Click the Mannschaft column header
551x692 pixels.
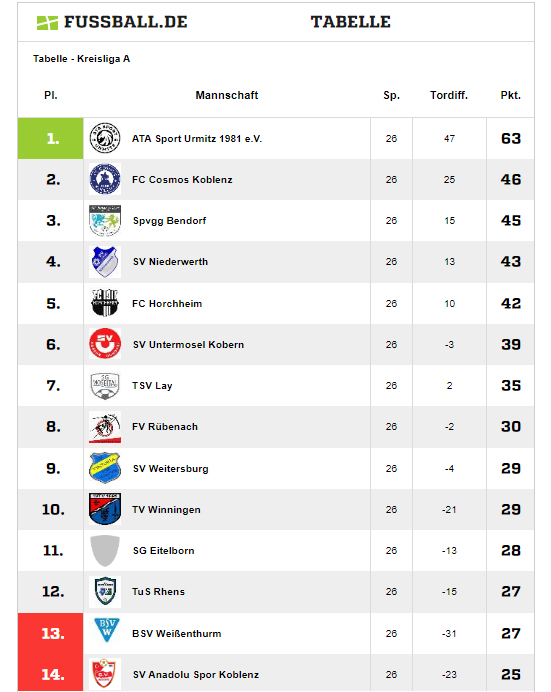click(x=227, y=95)
